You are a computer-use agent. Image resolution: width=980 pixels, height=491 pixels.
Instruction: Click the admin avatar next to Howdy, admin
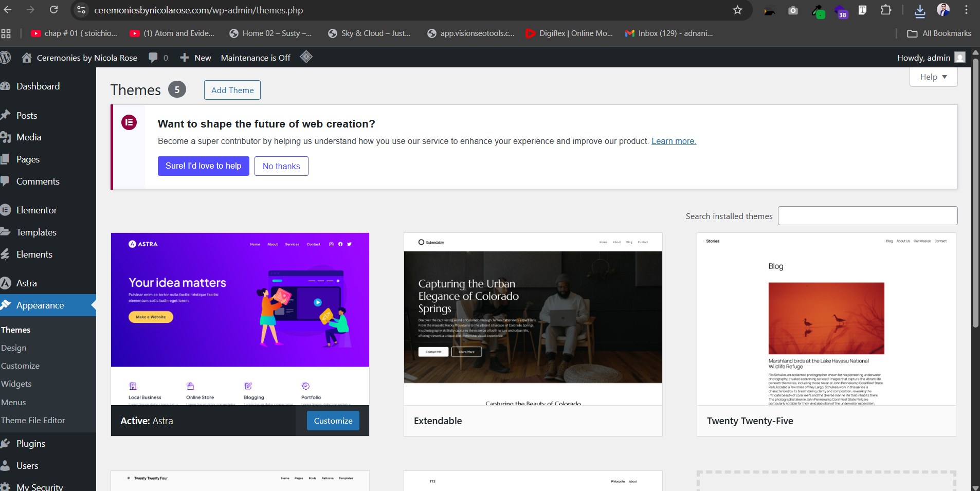[x=959, y=58]
